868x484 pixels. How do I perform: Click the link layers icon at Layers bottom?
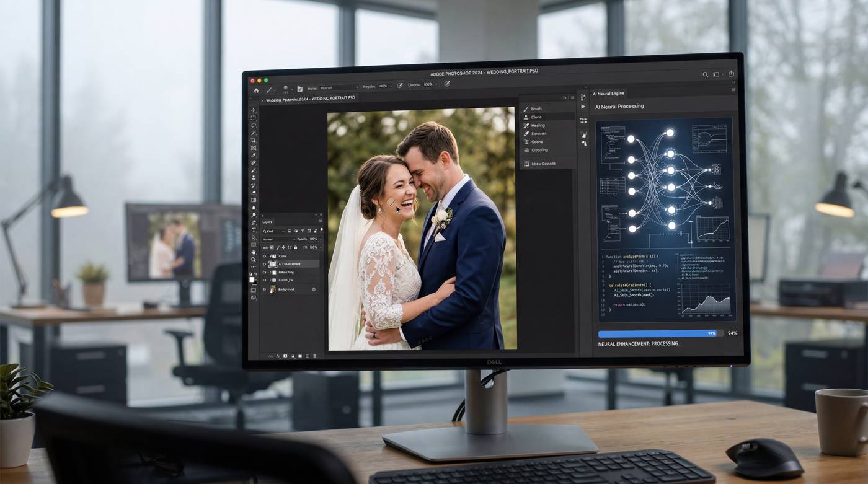point(271,356)
